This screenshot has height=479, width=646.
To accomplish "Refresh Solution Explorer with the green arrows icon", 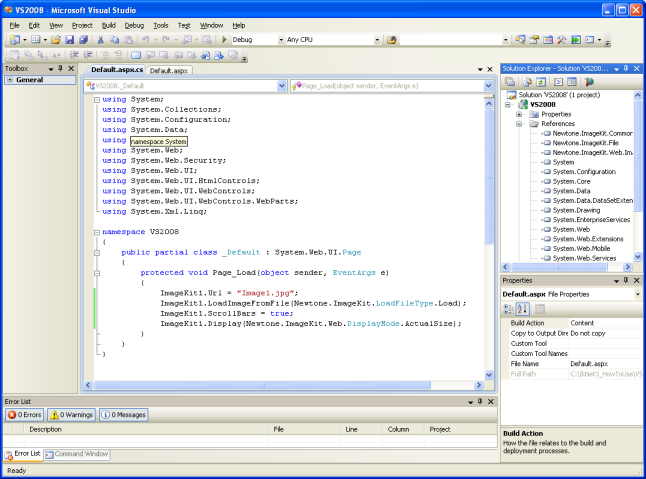I will (541, 82).
